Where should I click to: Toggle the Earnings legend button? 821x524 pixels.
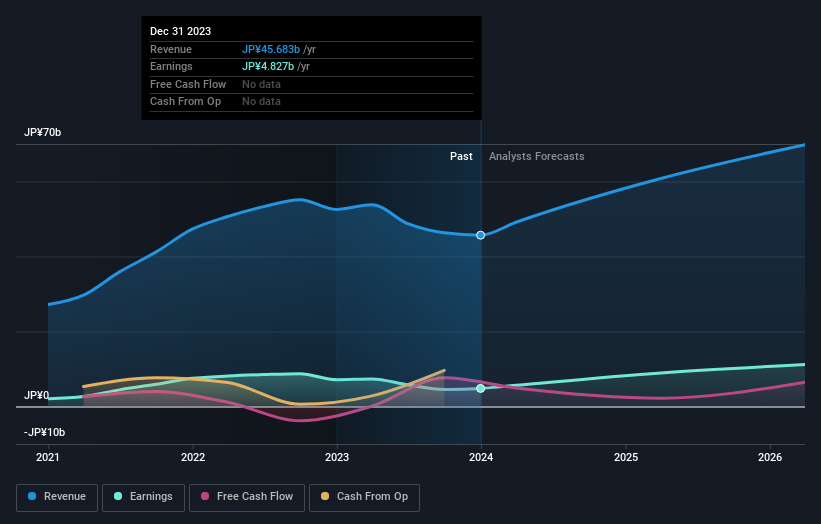click(x=143, y=497)
